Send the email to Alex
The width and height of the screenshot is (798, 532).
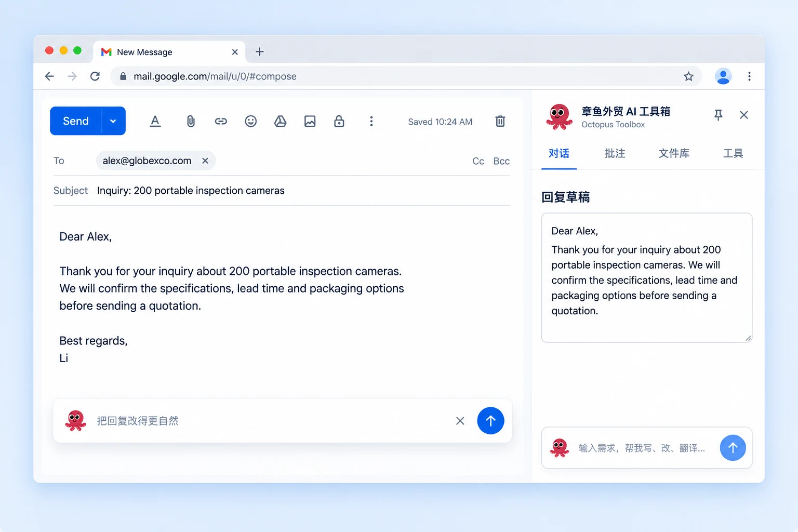76,121
